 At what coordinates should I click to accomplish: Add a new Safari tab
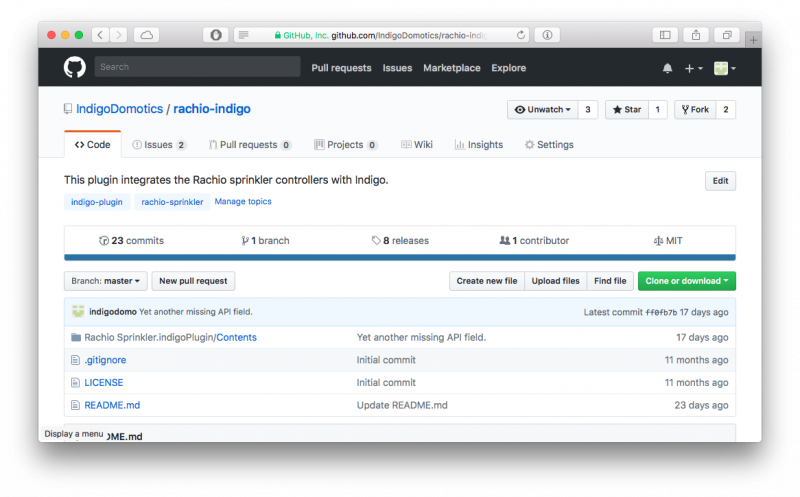click(x=753, y=40)
